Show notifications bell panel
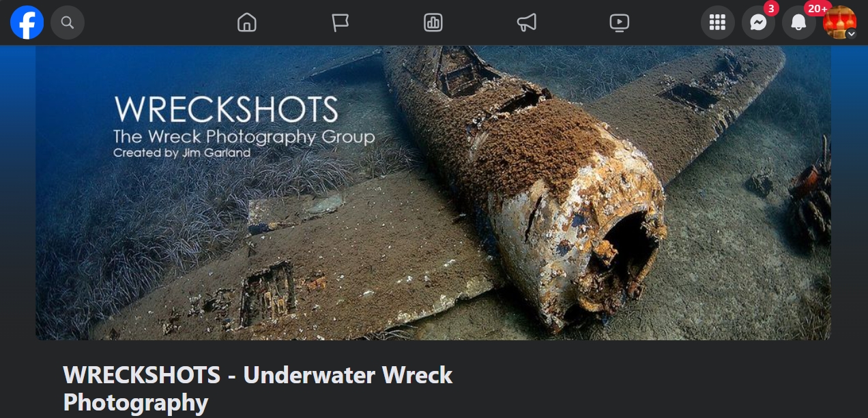 [798, 23]
